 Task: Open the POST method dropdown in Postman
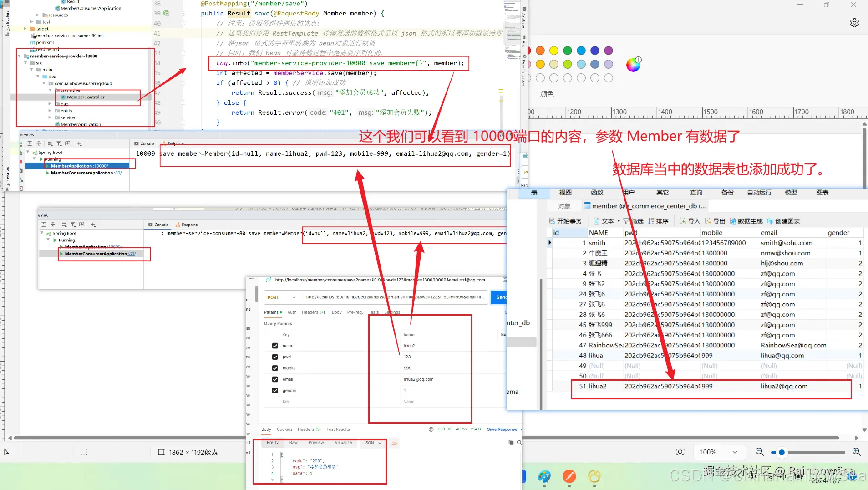(281, 297)
